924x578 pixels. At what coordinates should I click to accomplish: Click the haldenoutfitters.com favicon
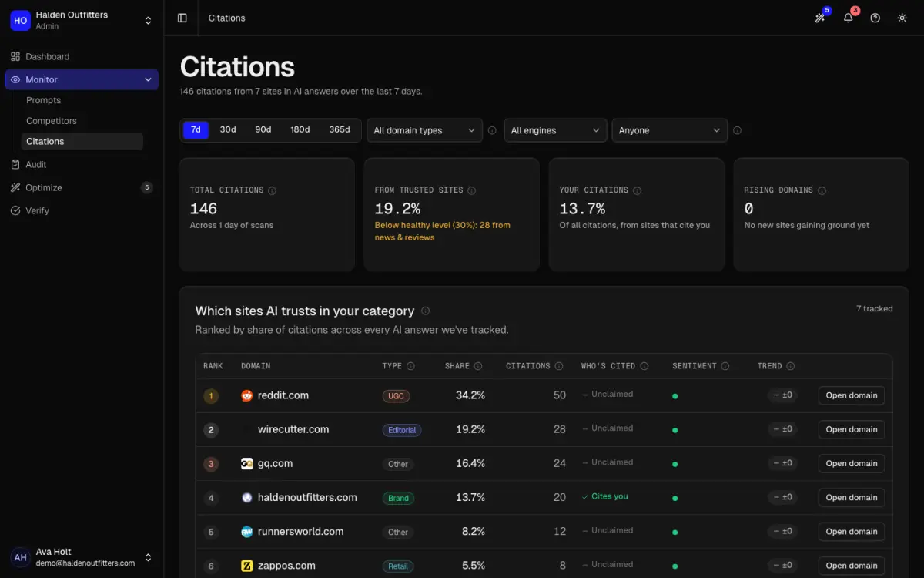click(x=246, y=498)
